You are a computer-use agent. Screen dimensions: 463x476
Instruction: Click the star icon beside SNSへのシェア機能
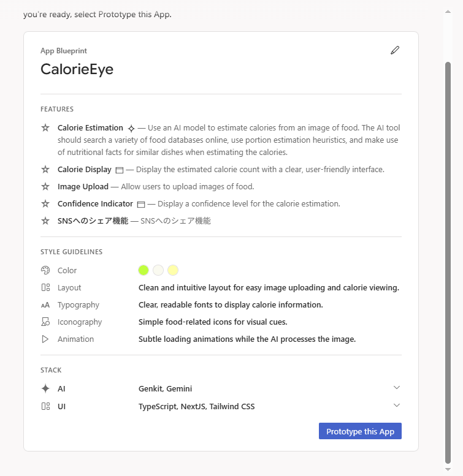coord(45,221)
